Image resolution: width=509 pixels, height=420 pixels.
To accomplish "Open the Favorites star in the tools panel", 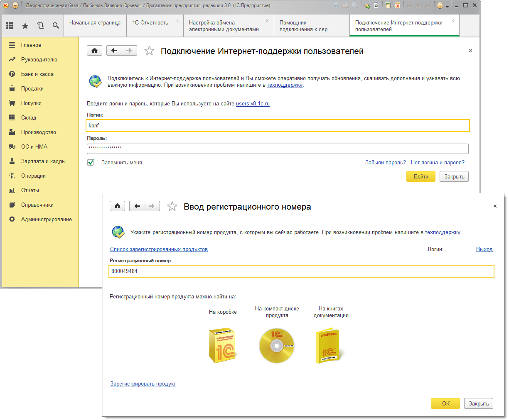I will 25,26.
